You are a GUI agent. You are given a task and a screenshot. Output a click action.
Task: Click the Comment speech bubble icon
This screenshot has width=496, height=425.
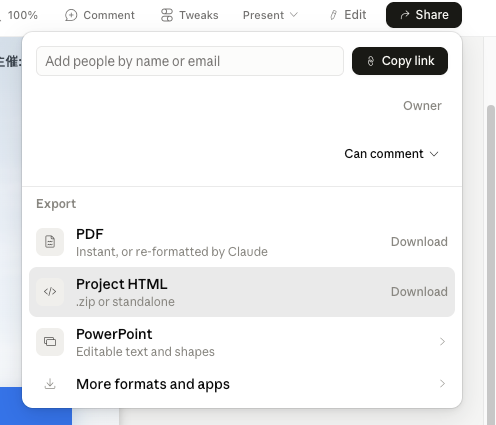[71, 15]
